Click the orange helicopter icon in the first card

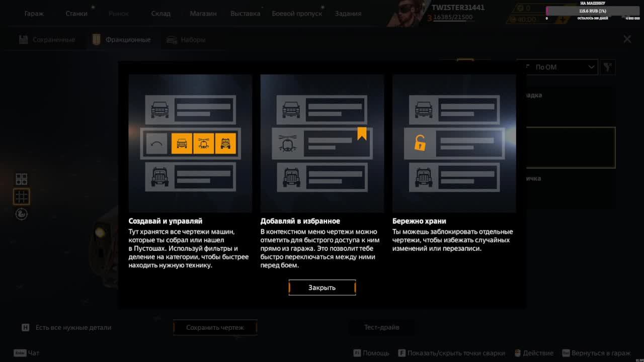pos(204,144)
